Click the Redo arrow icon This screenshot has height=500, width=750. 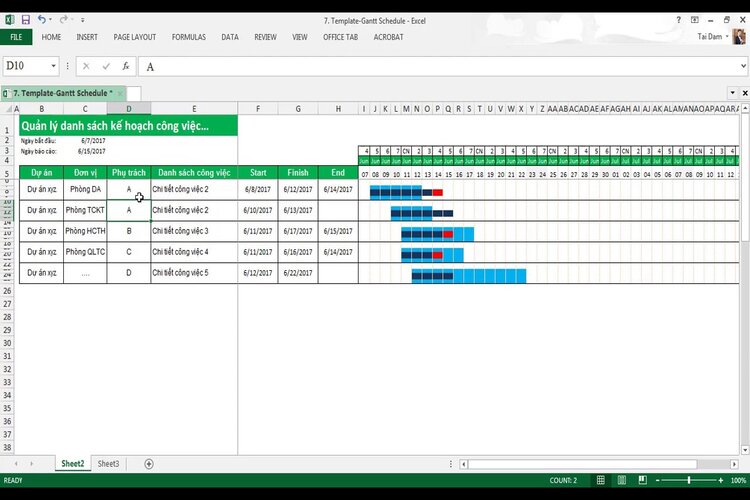pos(63,20)
